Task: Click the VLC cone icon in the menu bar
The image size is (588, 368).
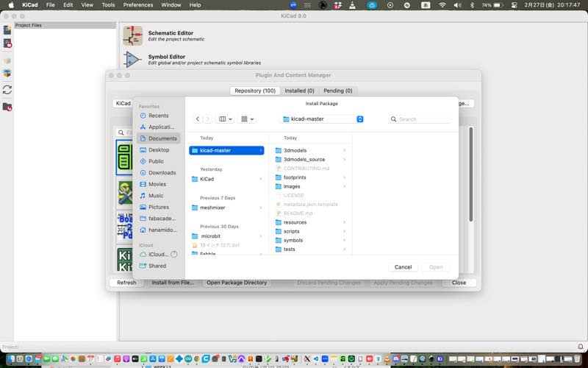Action: pos(352,5)
